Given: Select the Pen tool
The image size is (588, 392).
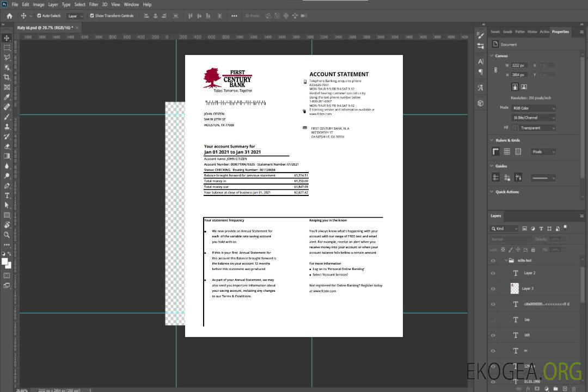Looking at the screenshot, I should pos(7,186).
